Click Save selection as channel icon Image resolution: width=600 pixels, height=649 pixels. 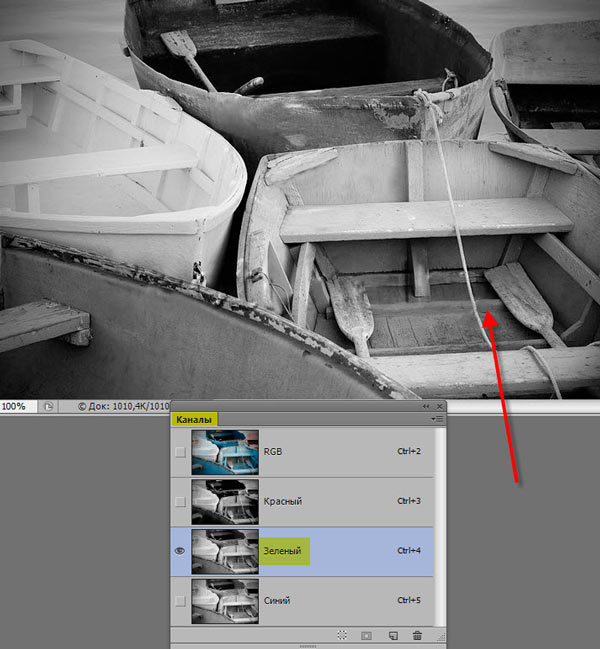tap(366, 635)
